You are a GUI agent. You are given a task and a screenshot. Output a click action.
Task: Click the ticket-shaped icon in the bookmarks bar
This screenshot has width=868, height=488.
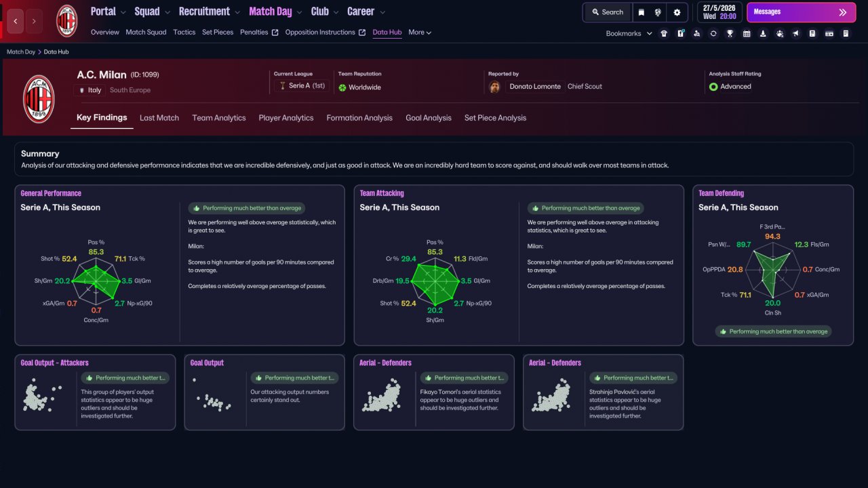pyautogui.click(x=829, y=33)
